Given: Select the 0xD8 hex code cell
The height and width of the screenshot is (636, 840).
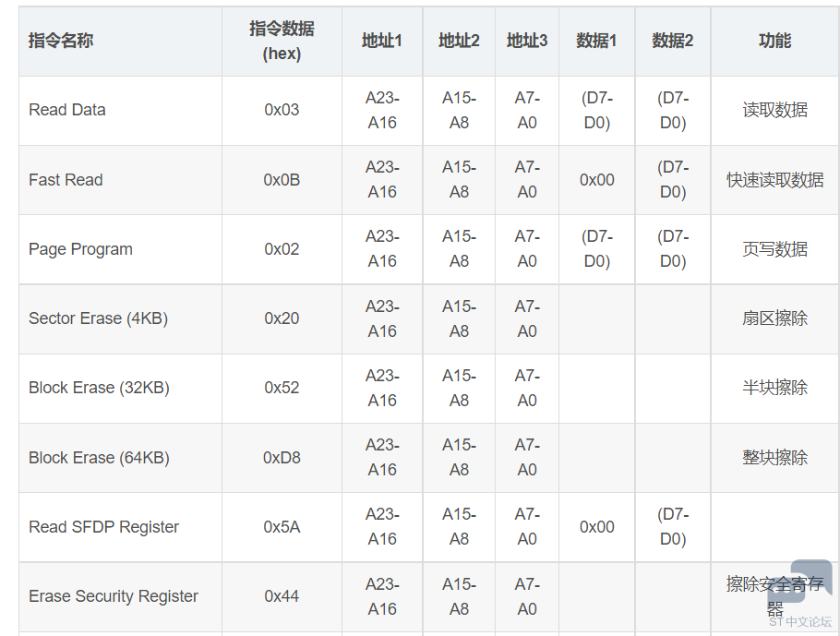Looking at the screenshot, I should coord(282,458).
